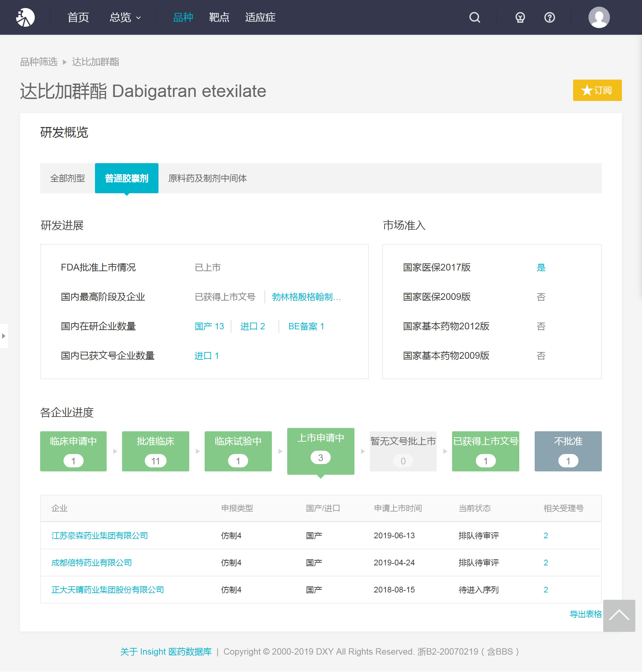The width and height of the screenshot is (642, 672).
Task: Select 靶点 in the navigation bar
Action: [219, 17]
